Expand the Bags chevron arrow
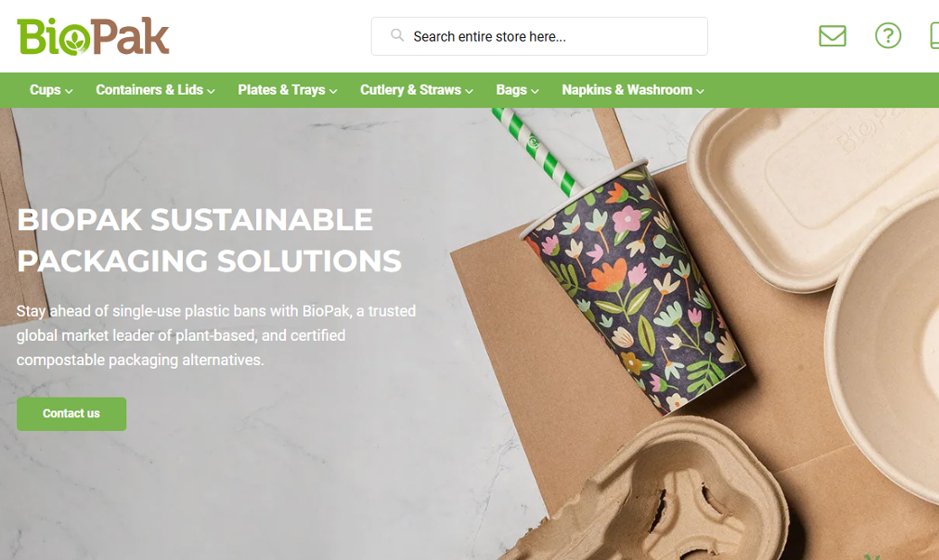 point(535,91)
